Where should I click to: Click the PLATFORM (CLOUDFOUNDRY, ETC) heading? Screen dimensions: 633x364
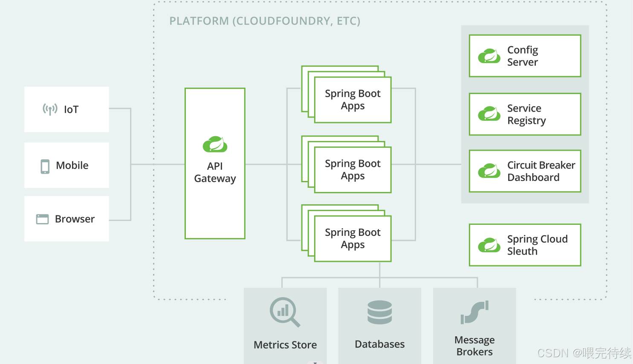coord(265,21)
